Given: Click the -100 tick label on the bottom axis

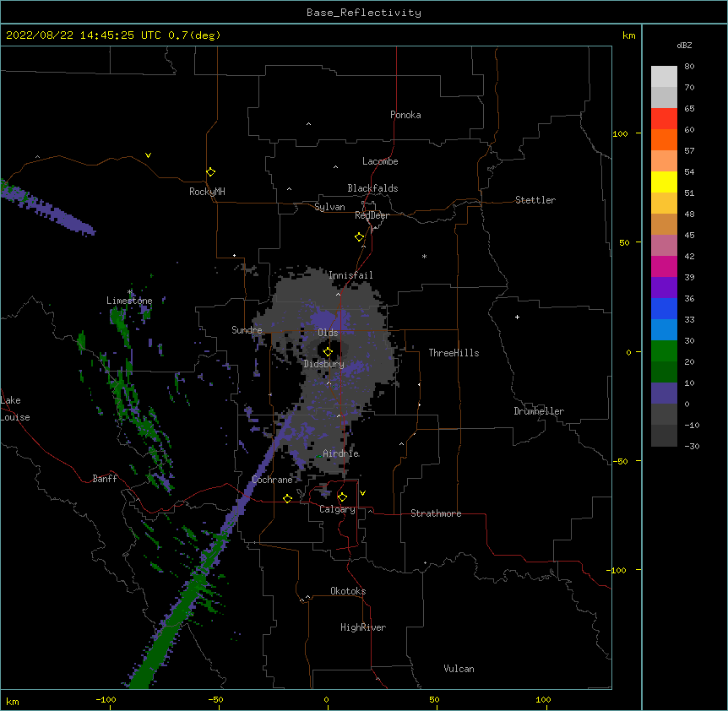Looking at the screenshot, I should click(x=106, y=699).
